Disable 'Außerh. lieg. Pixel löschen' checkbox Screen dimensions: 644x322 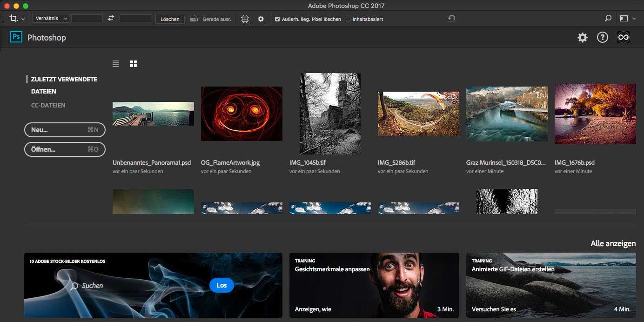coord(277,19)
